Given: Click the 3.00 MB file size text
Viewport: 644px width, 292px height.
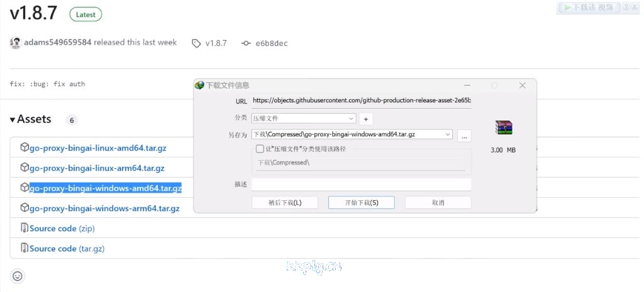Looking at the screenshot, I should (503, 150).
